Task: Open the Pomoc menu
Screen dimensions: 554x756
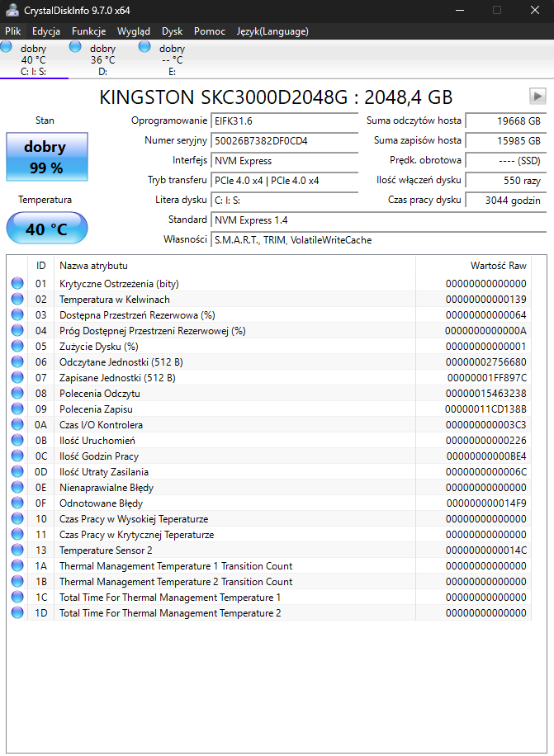Action: (209, 31)
